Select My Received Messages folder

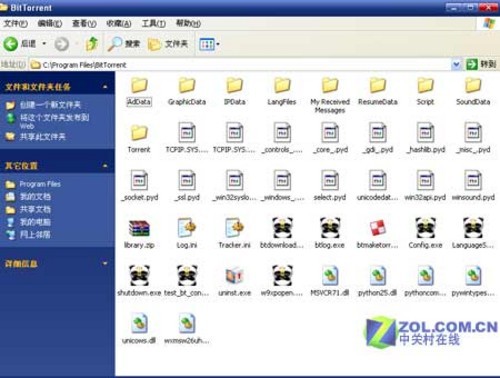[330, 96]
